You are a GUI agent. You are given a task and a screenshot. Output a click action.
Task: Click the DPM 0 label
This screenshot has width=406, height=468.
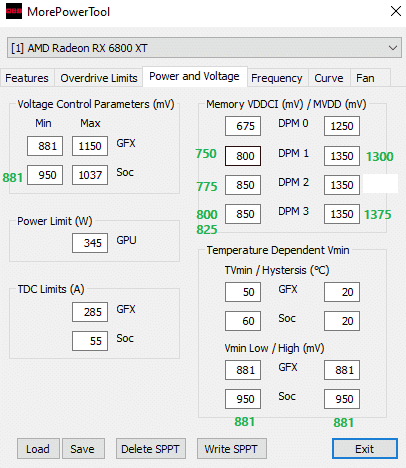click(293, 123)
